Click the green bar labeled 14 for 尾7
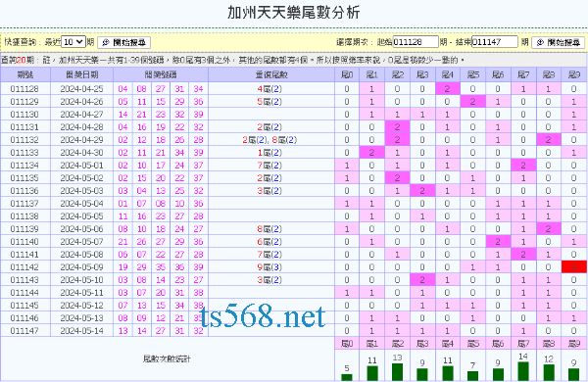This screenshot has width=588, height=382. (523, 371)
